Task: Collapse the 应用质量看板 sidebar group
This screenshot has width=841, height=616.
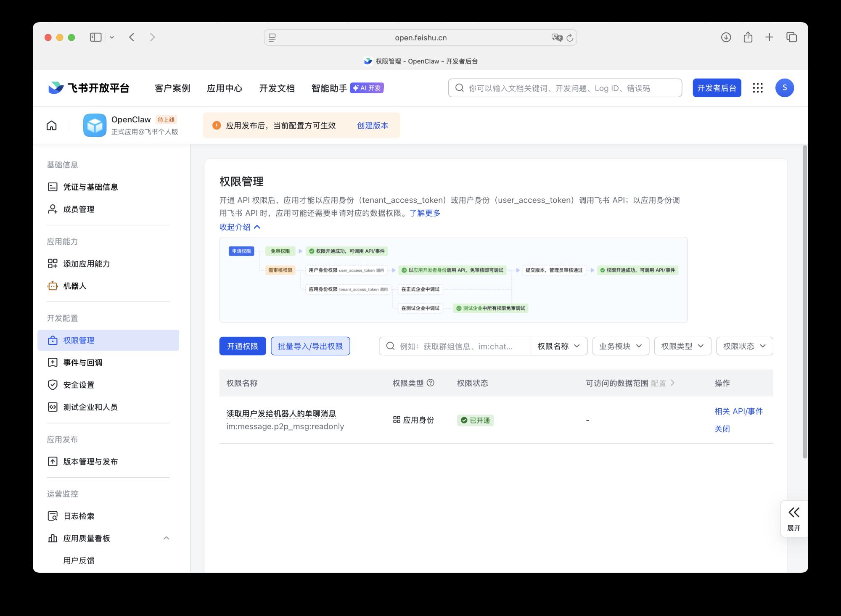Action: click(x=166, y=538)
